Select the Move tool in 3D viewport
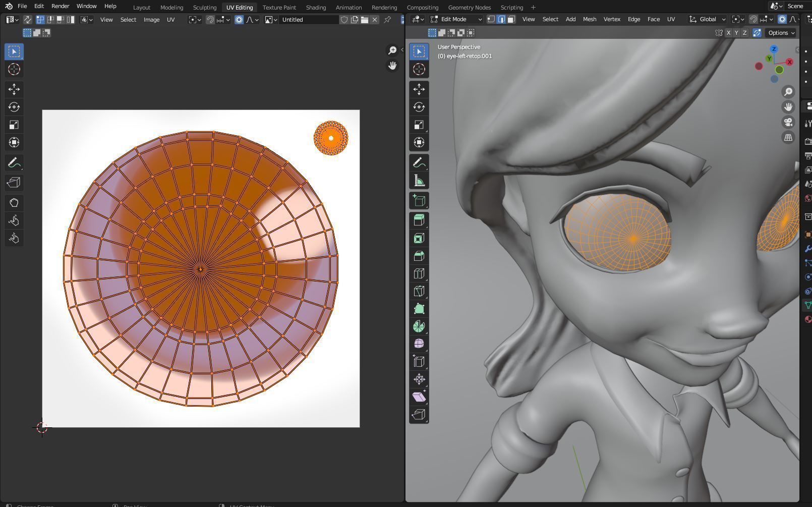812x507 pixels. pos(419,89)
